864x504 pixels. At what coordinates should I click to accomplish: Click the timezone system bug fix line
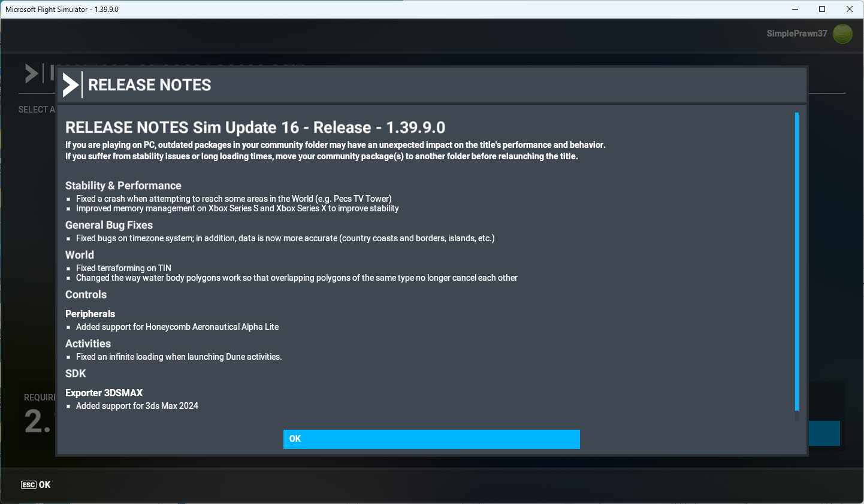tap(285, 238)
